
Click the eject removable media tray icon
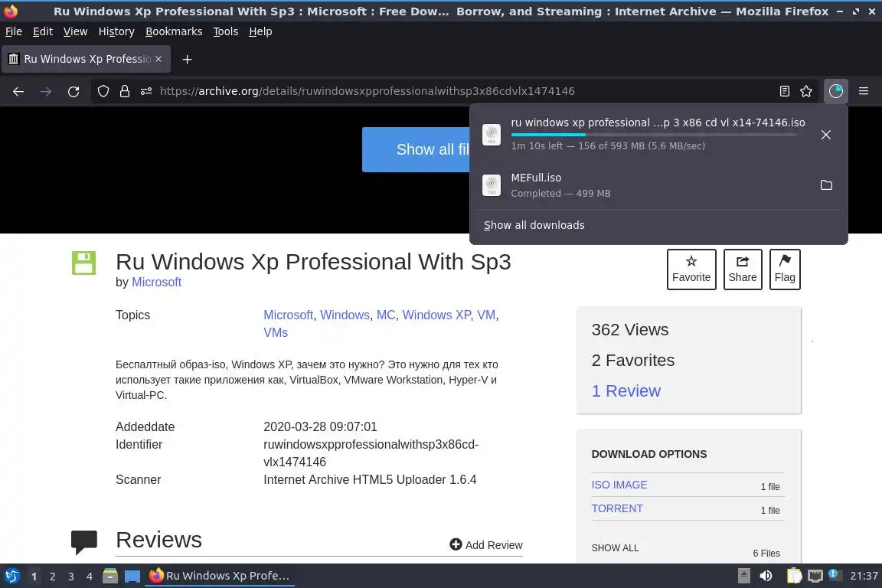743,577
